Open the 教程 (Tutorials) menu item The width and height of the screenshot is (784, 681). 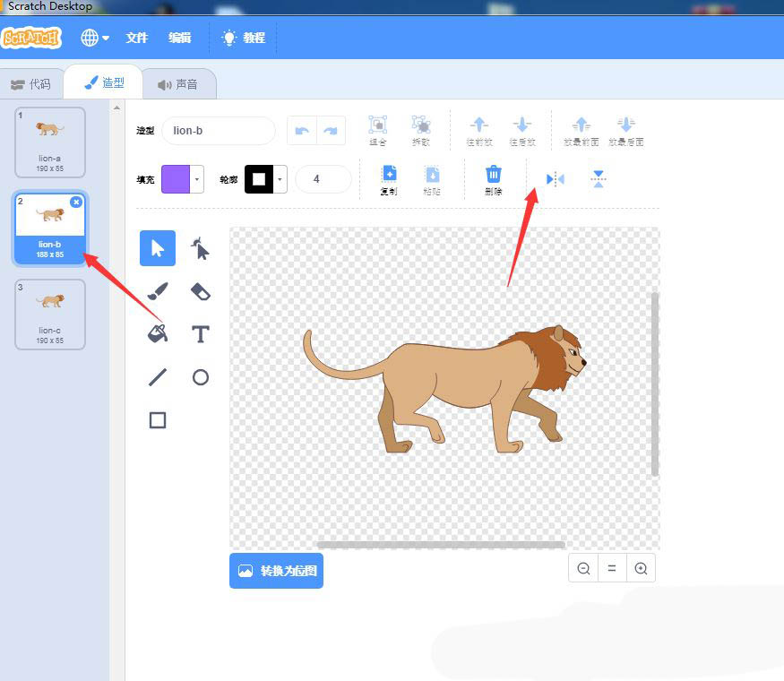(x=244, y=38)
